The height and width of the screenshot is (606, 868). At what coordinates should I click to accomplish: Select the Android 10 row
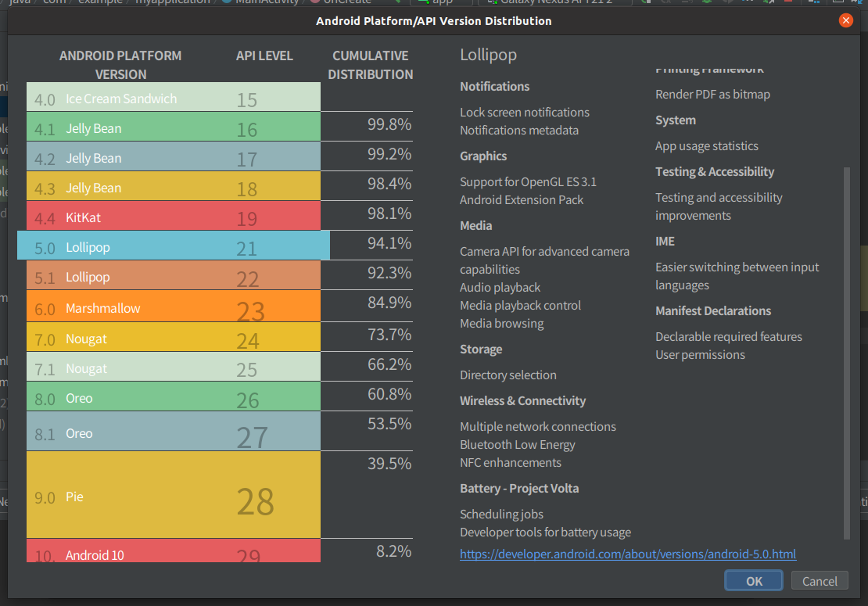[x=174, y=551]
